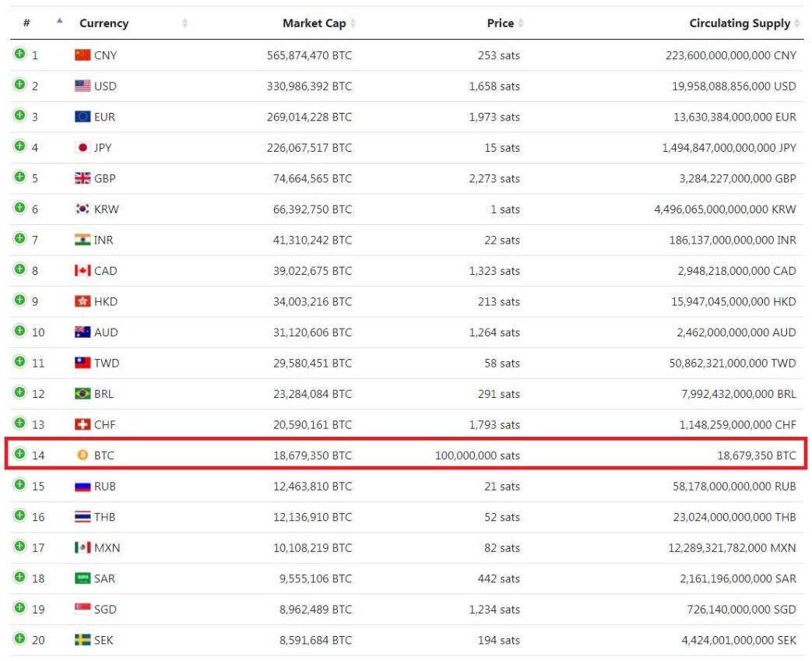Click the Switzerland flag icon

click(x=83, y=424)
